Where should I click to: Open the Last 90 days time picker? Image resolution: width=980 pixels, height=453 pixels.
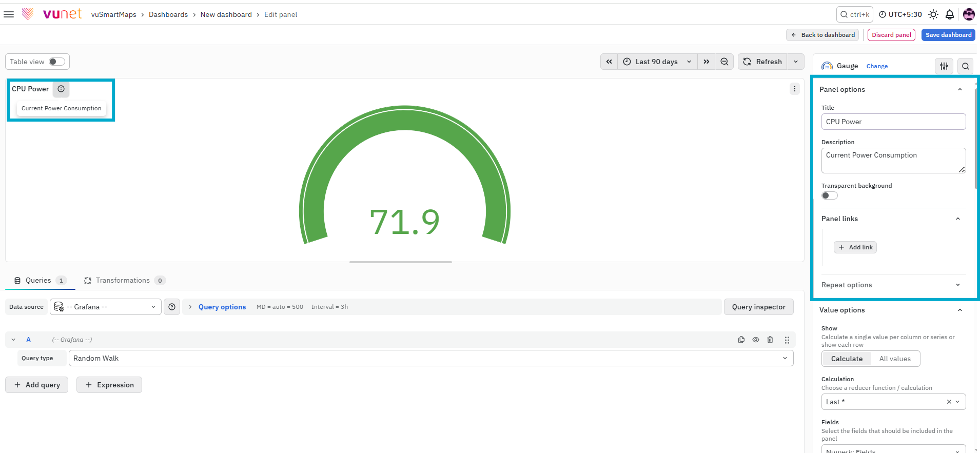pos(657,62)
